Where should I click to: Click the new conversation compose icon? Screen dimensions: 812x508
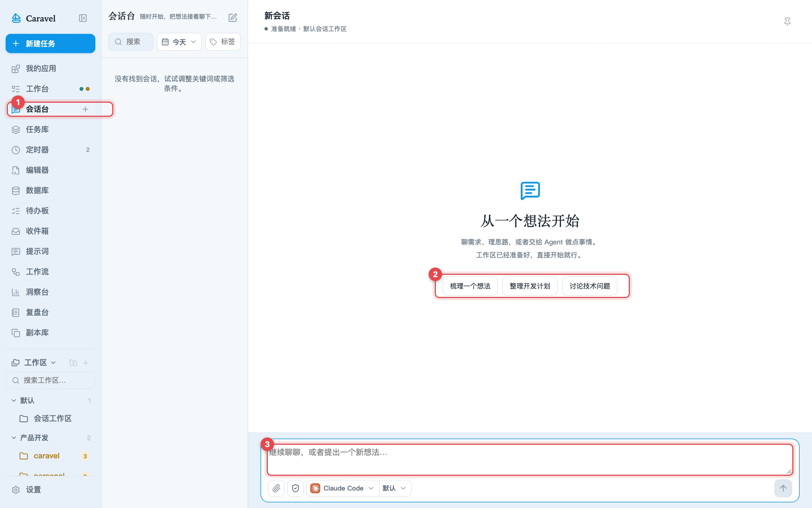click(x=233, y=17)
